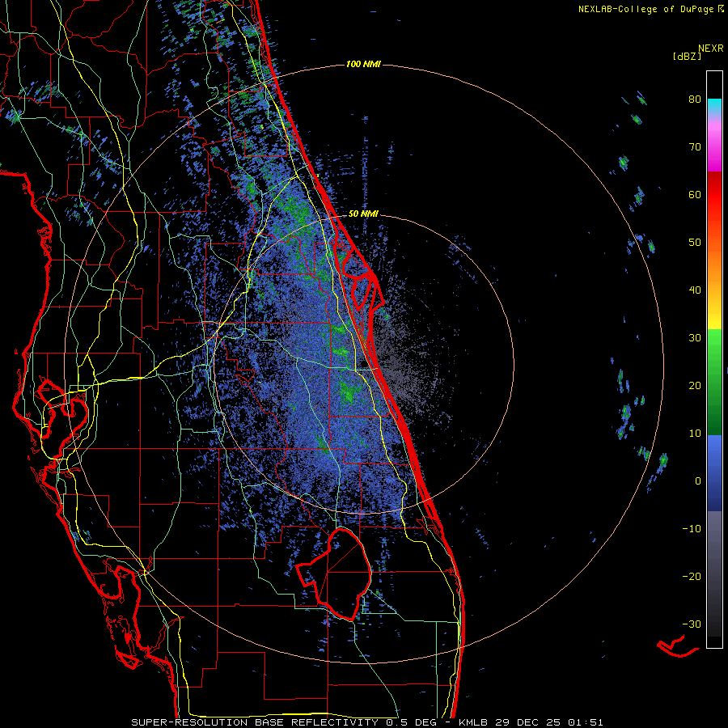The image size is (728, 728).
Task: Click the 40 value on the dBZ scale
Action: click(695, 290)
